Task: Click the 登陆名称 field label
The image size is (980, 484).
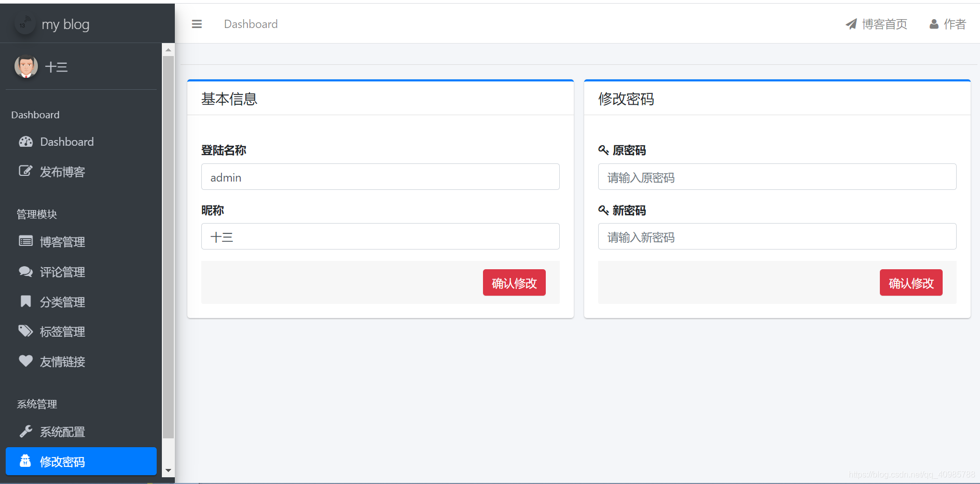Action: click(x=224, y=150)
